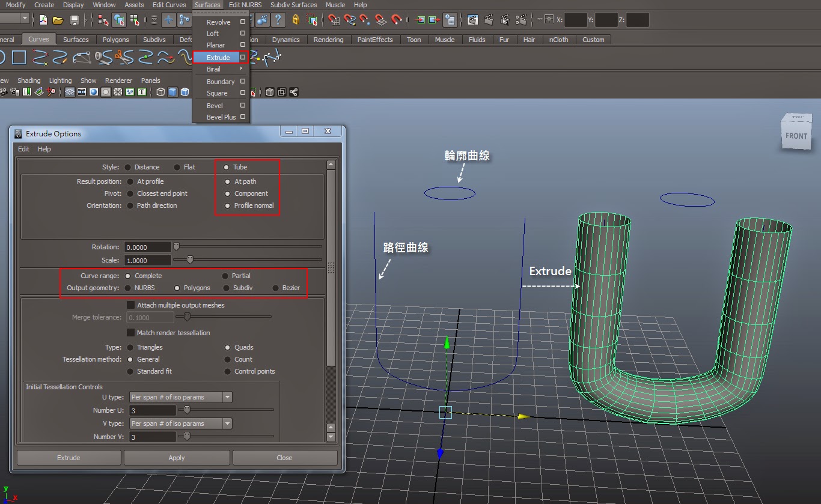Select the pencil curve shelf tool
821x504 pixels.
pos(60,58)
